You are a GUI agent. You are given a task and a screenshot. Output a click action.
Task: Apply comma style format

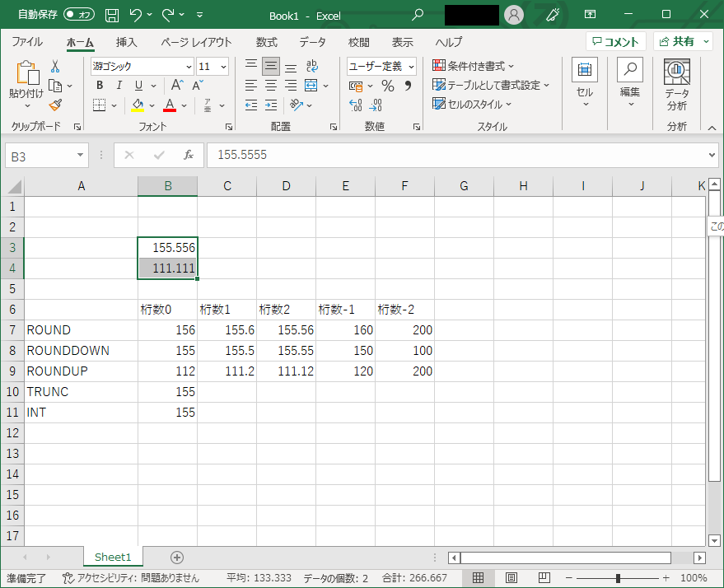pyautogui.click(x=408, y=86)
